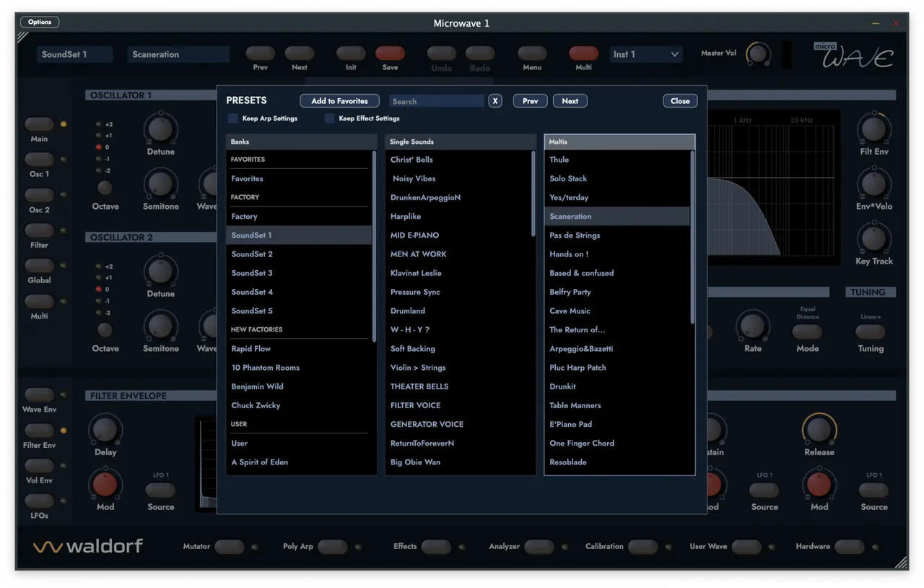Adjust the Release knob
The width and height of the screenshot is (924, 588).
[x=819, y=430]
